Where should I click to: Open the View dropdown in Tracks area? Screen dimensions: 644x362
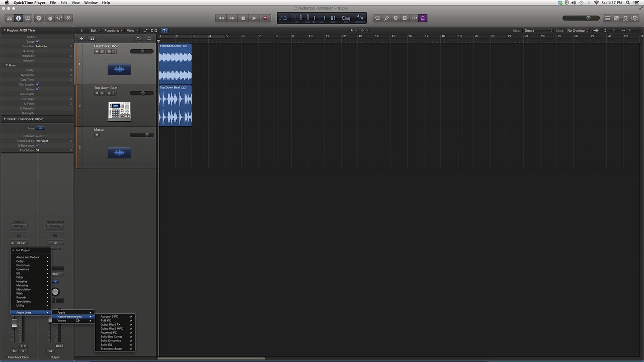click(x=132, y=30)
